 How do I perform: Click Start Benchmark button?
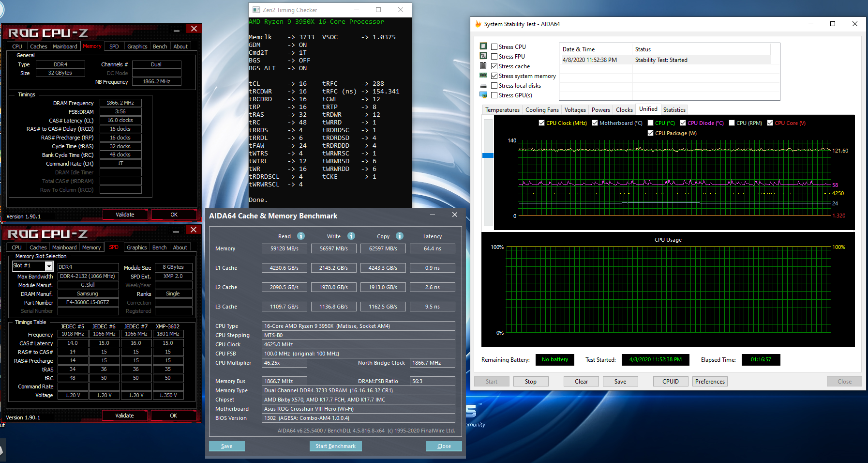point(335,446)
